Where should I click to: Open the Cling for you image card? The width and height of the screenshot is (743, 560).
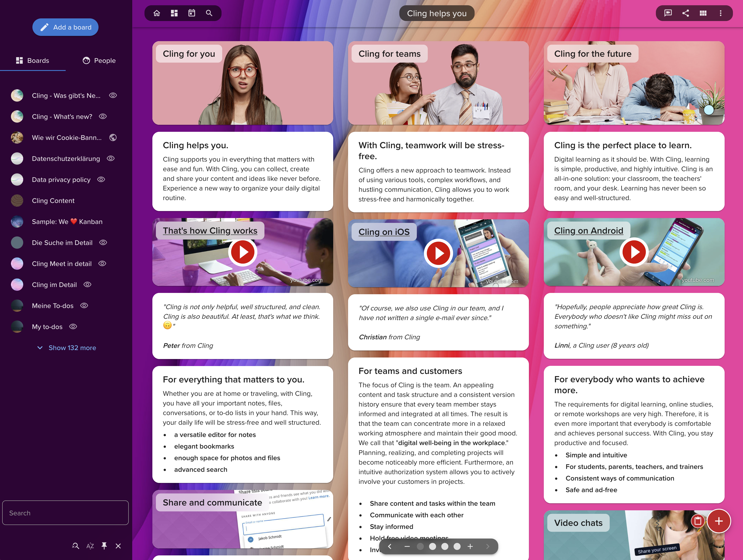(x=243, y=83)
